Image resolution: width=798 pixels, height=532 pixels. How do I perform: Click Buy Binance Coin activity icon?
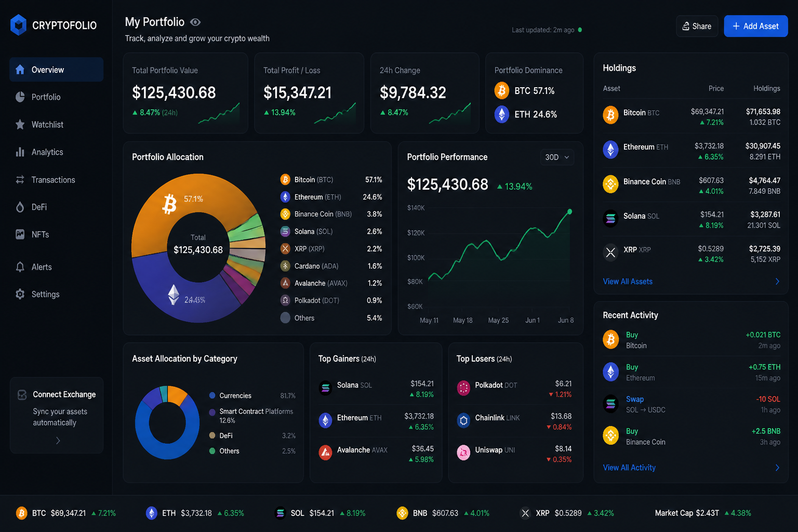610,435
